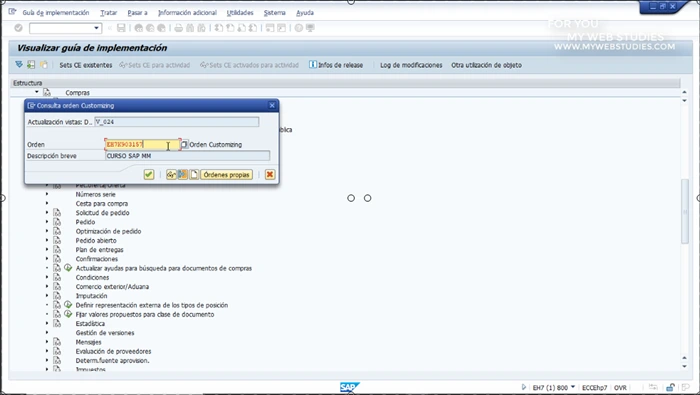Select tree row Cesta para compra

click(101, 203)
